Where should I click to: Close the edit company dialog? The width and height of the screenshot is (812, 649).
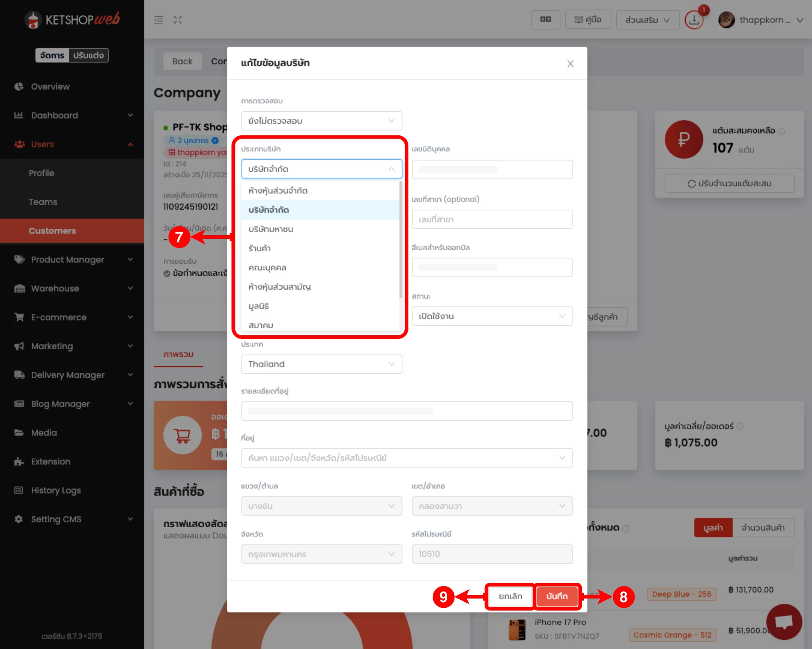coord(570,64)
